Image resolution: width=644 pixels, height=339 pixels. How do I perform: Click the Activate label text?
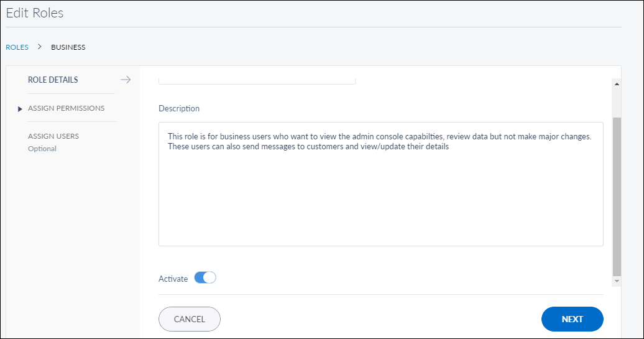click(x=173, y=279)
